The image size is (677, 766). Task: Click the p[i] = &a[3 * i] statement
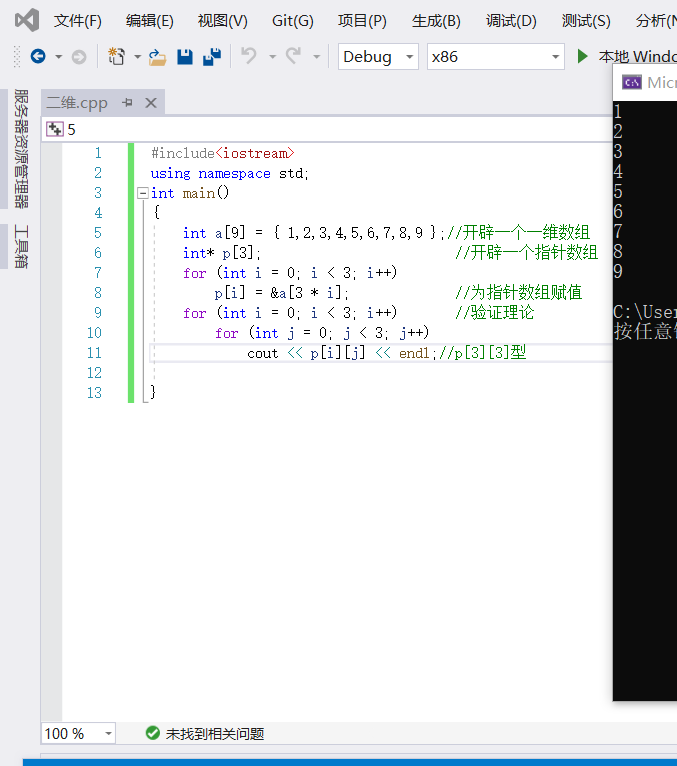(281, 293)
